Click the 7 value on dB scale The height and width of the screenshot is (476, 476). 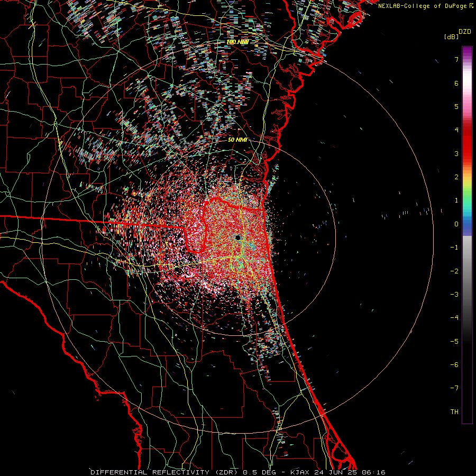(x=456, y=59)
